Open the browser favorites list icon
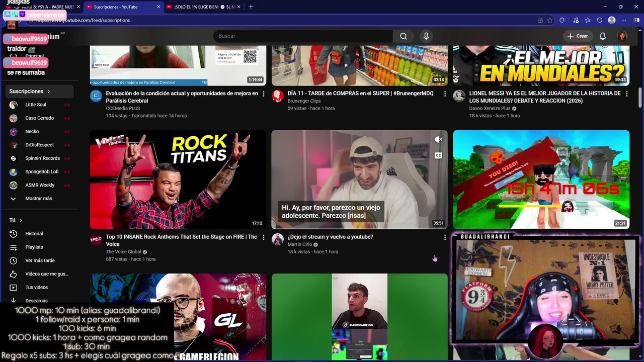 point(587,20)
